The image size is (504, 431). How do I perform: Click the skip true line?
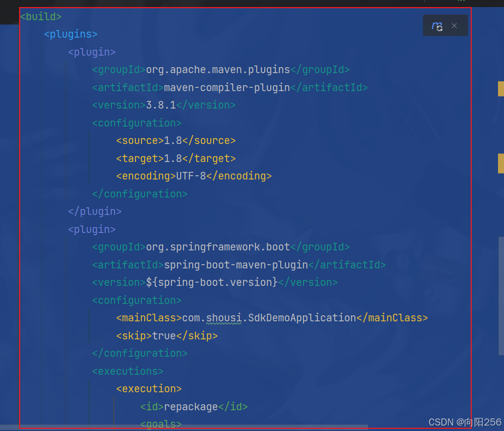tap(167, 336)
